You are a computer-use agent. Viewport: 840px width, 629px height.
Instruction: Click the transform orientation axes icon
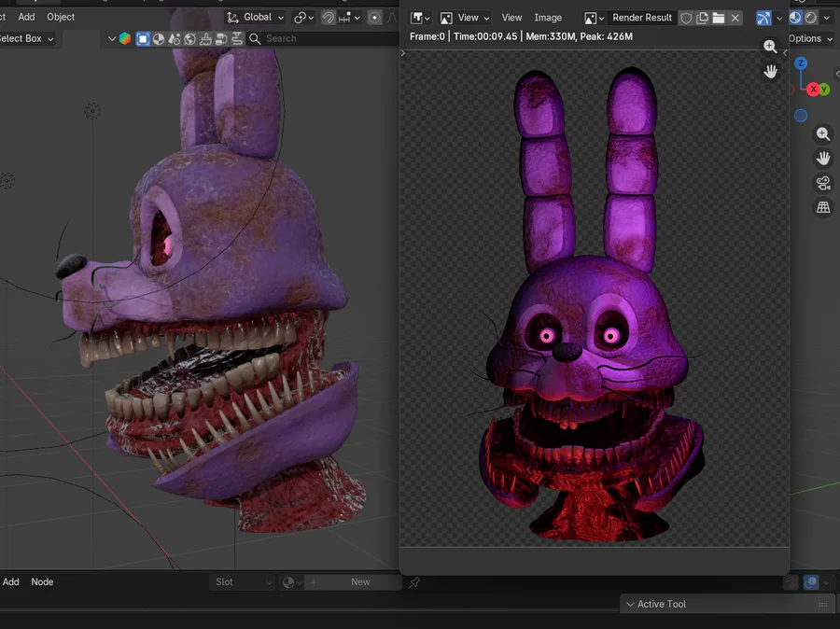point(232,18)
